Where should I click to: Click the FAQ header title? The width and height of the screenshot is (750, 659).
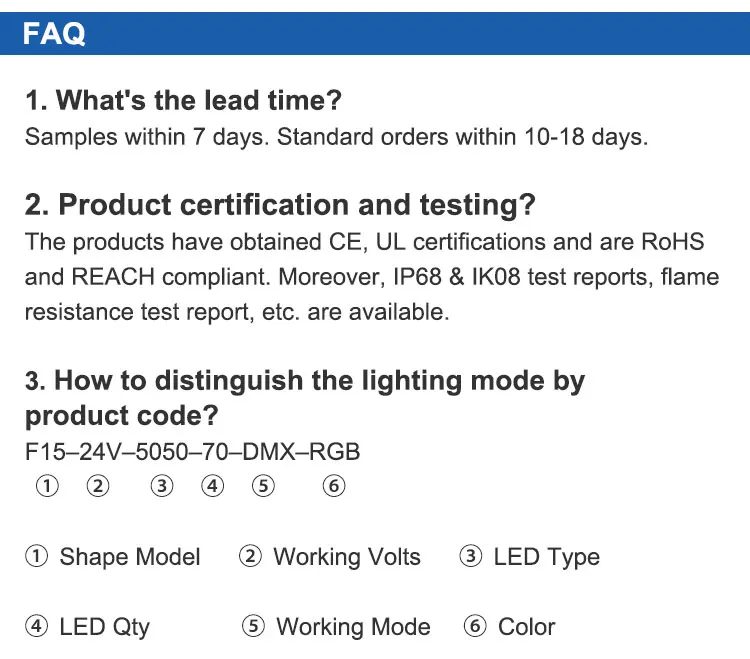54,33
